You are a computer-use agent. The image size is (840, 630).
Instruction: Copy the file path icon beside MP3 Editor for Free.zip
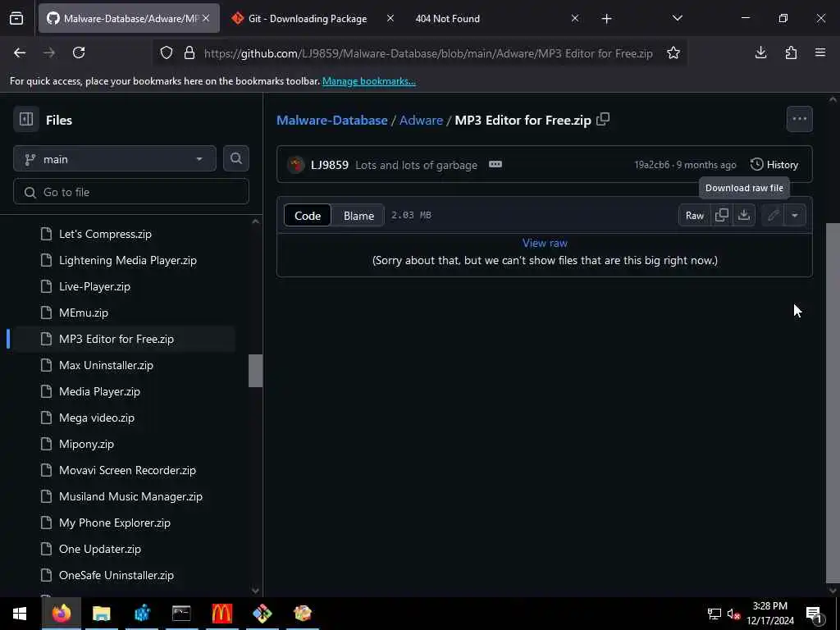pos(603,119)
